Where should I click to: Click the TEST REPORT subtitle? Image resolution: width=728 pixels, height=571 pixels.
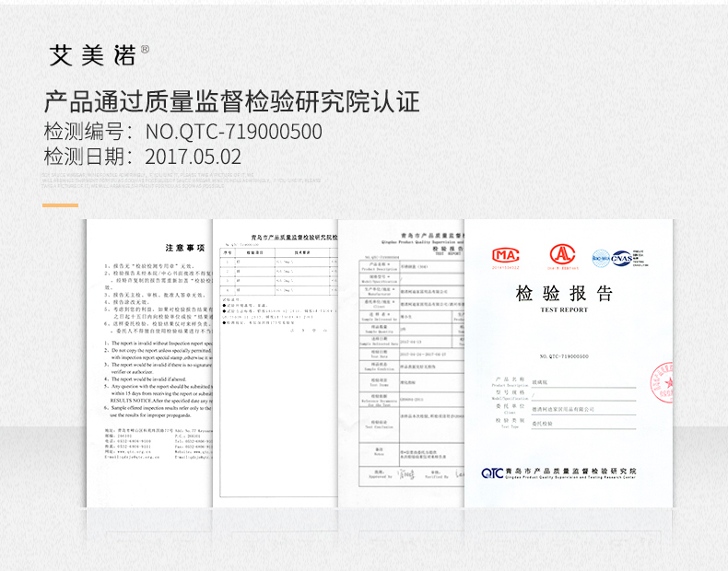[564, 309]
